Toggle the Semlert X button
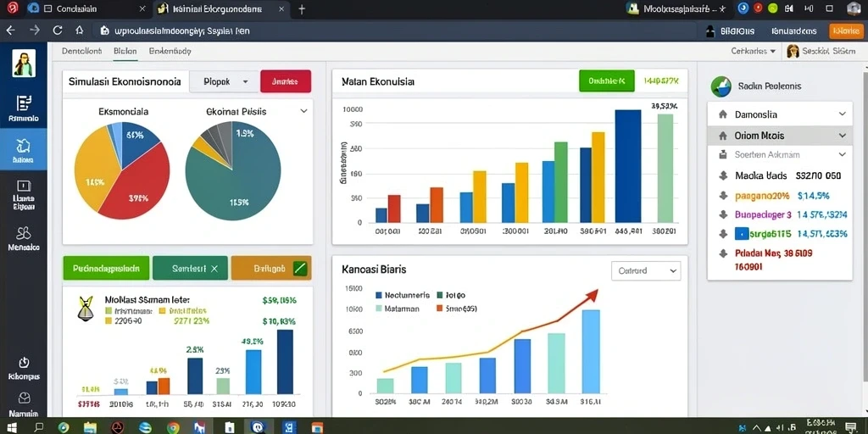The image size is (868, 434). click(x=190, y=269)
